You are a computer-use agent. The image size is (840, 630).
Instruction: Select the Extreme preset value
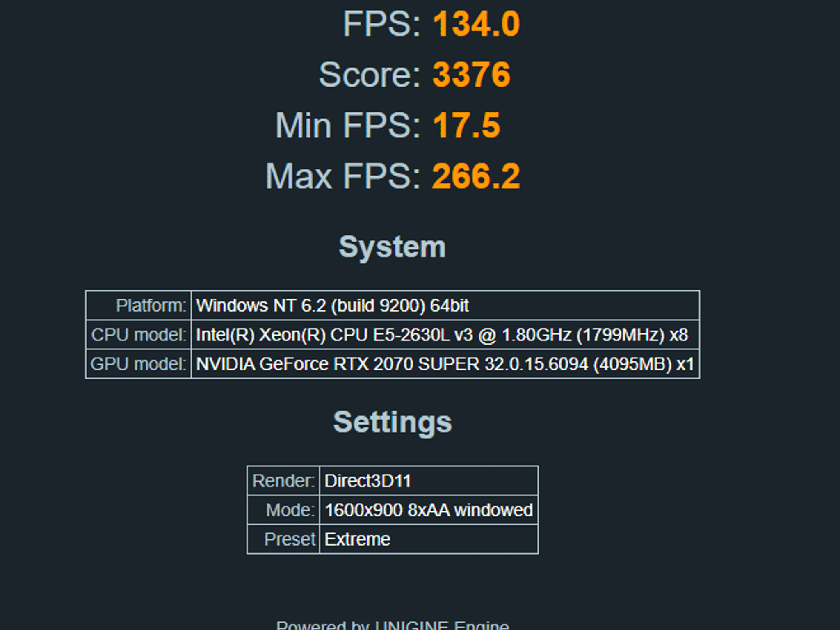tap(357, 539)
